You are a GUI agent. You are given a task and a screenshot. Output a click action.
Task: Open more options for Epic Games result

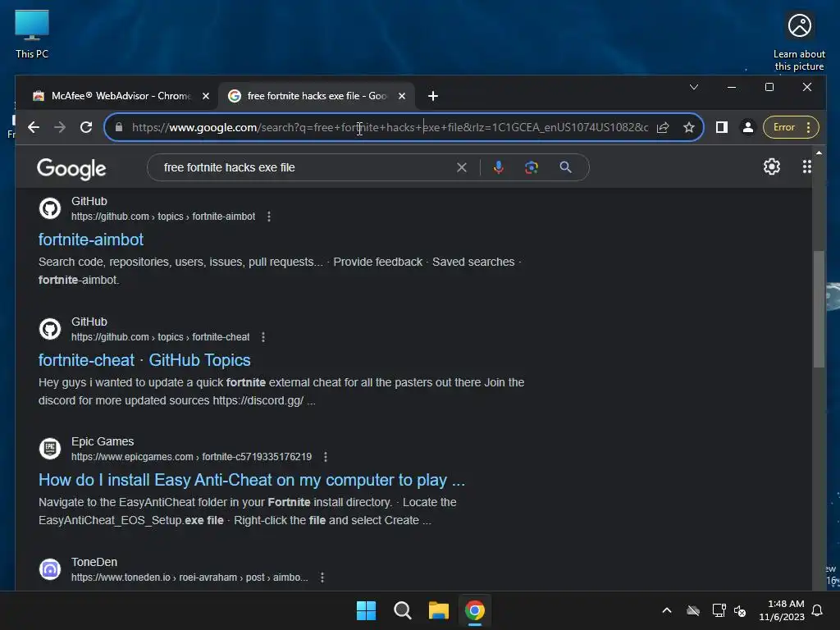325,457
